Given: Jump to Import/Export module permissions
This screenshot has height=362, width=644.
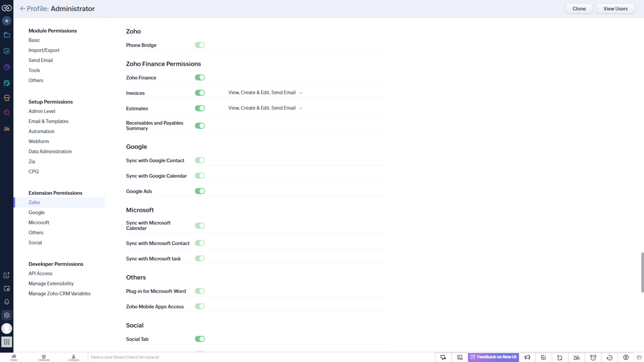Looking at the screenshot, I should [x=44, y=50].
